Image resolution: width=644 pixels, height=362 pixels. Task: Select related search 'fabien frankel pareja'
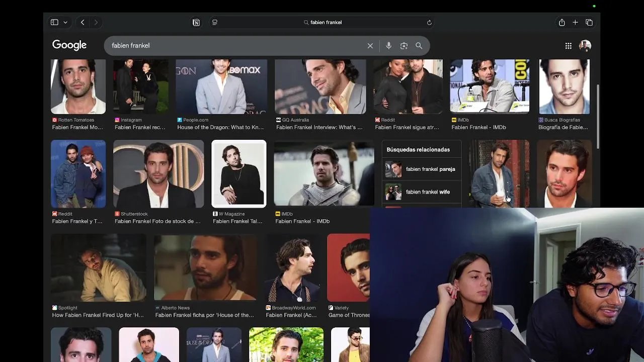pos(421,169)
